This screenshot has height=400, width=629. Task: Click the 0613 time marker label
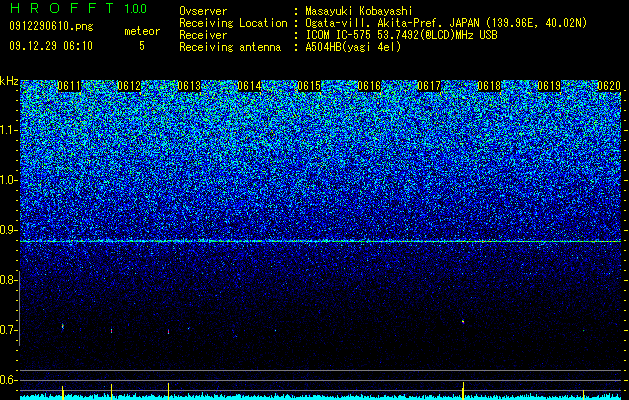[189, 86]
